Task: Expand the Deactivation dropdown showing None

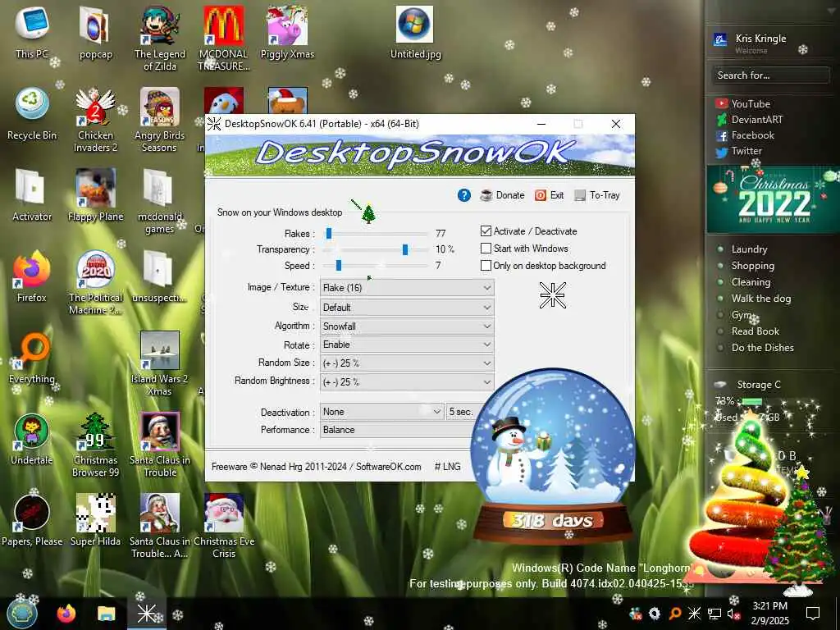Action: click(382, 412)
